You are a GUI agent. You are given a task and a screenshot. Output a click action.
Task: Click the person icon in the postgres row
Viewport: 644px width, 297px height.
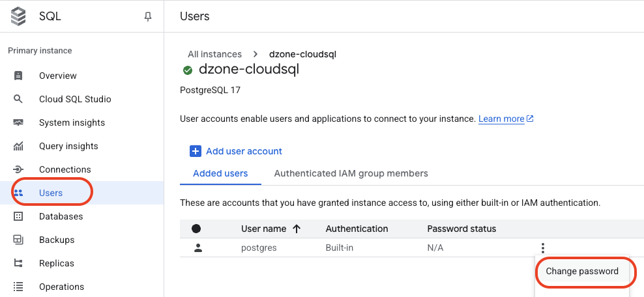pyautogui.click(x=198, y=247)
